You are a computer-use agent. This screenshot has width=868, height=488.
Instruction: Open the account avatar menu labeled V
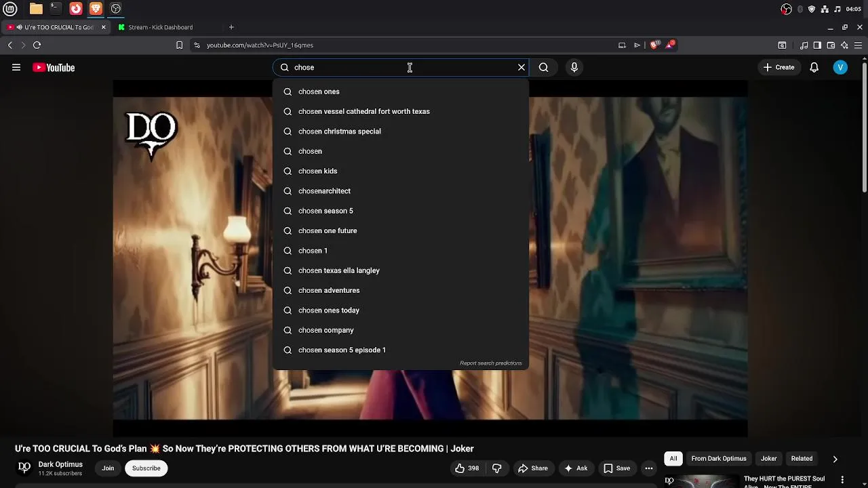tap(840, 67)
